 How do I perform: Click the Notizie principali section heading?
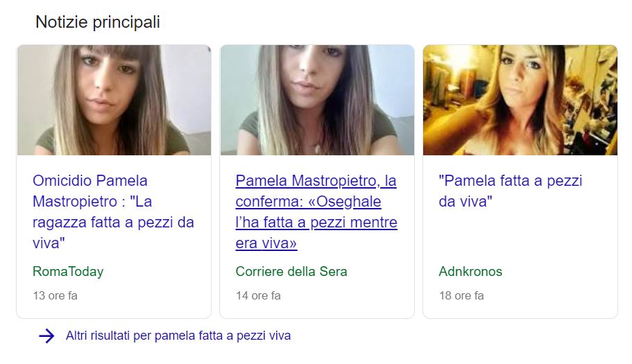[x=98, y=22]
